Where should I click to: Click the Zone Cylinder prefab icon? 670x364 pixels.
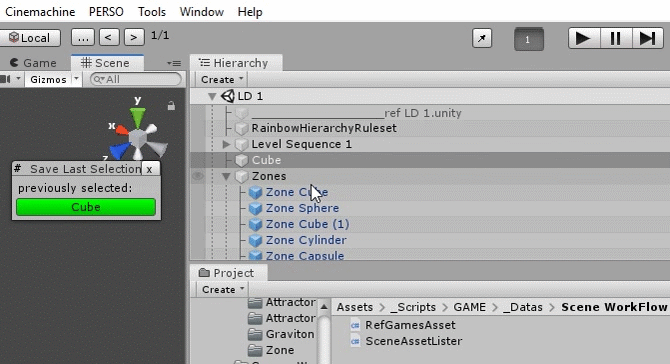tap(255, 241)
